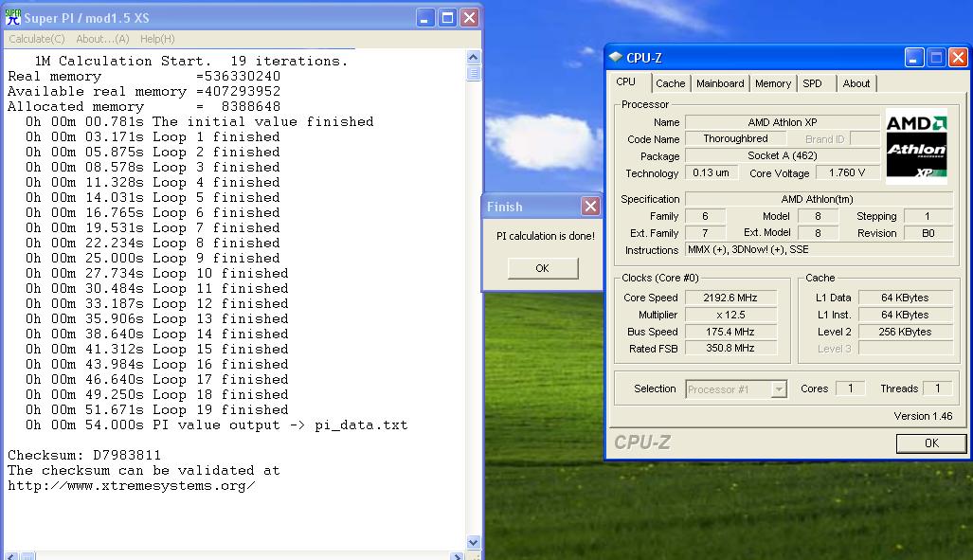The height and width of the screenshot is (560, 973).
Task: Close the Super PI window
Action: coord(470,17)
